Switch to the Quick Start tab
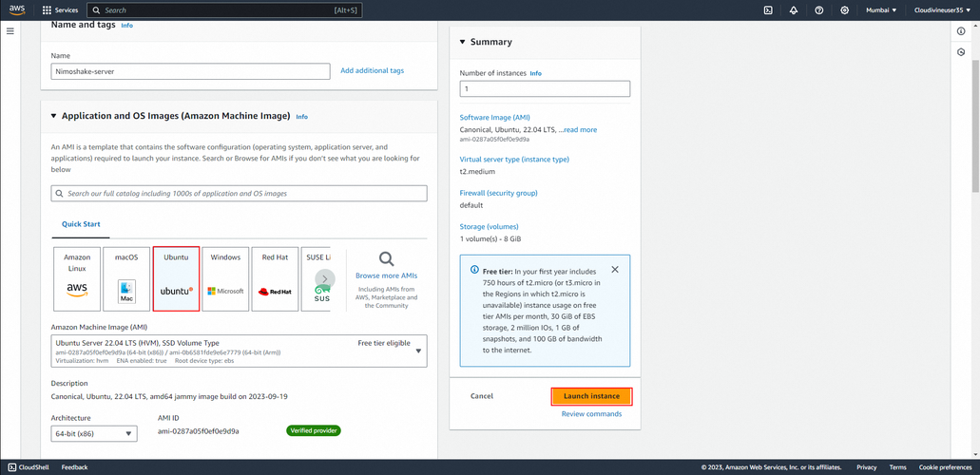Image resolution: width=980 pixels, height=475 pixels. click(81, 224)
